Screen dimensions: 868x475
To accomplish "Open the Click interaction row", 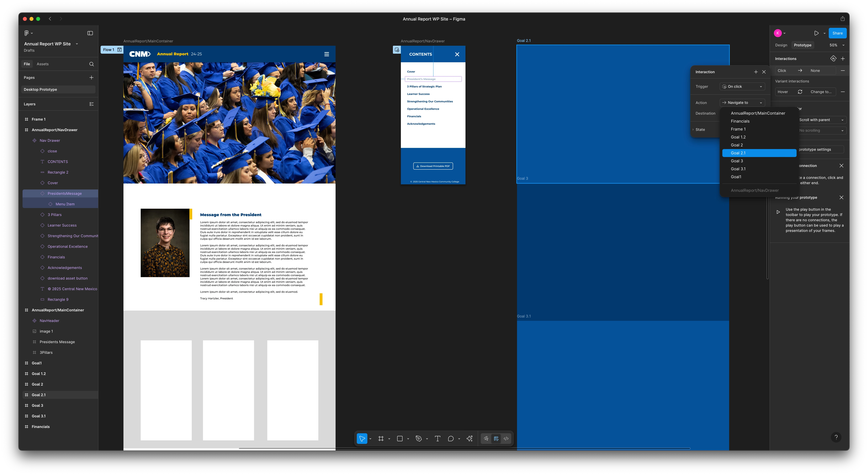I will (x=805, y=71).
